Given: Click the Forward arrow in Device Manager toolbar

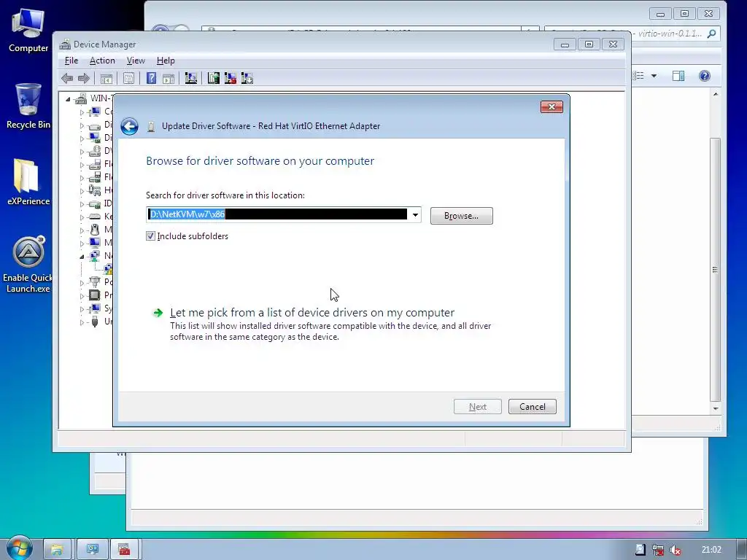Looking at the screenshot, I should [x=83, y=78].
